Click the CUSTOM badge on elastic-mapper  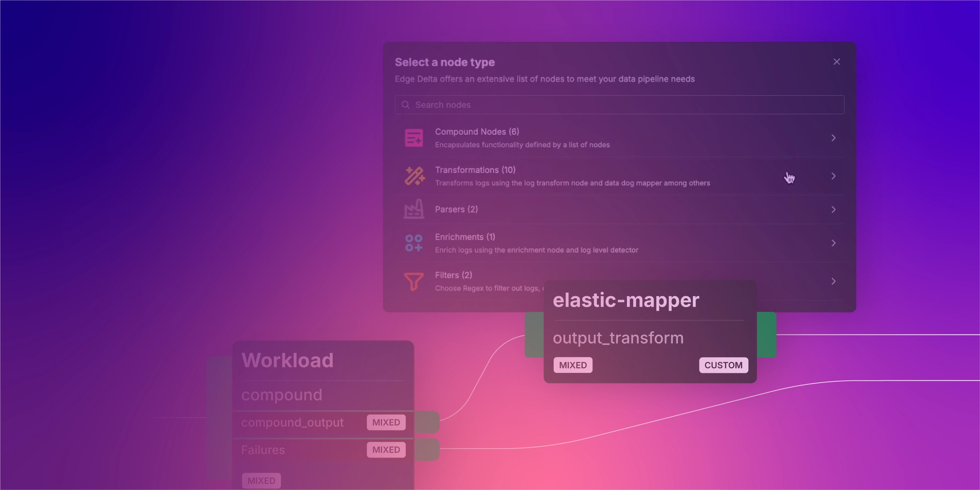pyautogui.click(x=723, y=365)
